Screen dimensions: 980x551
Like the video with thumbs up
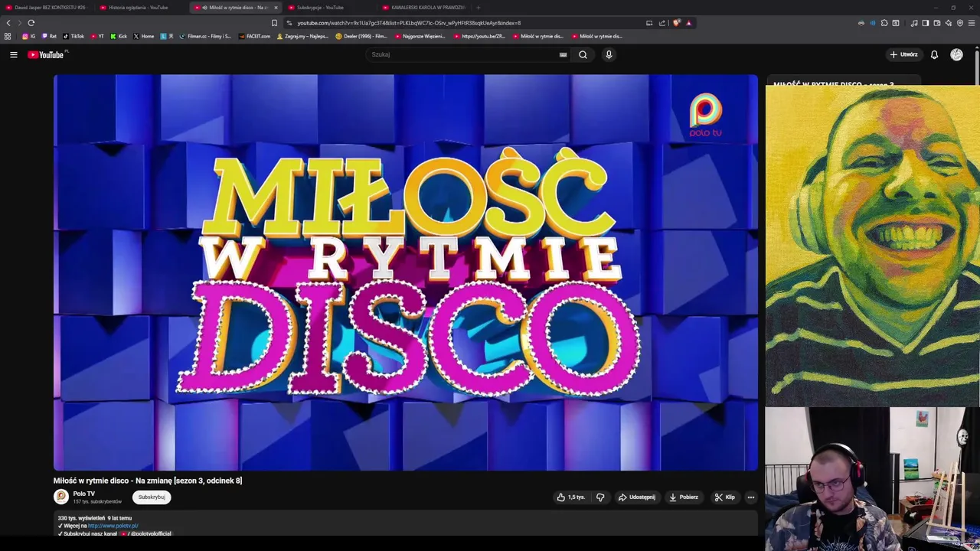[x=571, y=497]
